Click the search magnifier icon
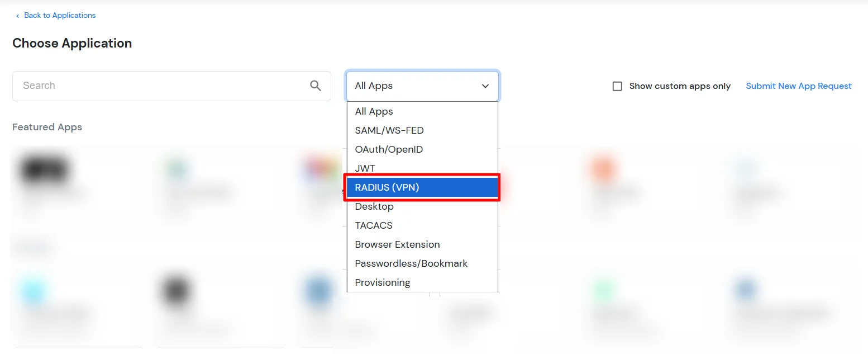The width and height of the screenshot is (868, 354). tap(315, 86)
